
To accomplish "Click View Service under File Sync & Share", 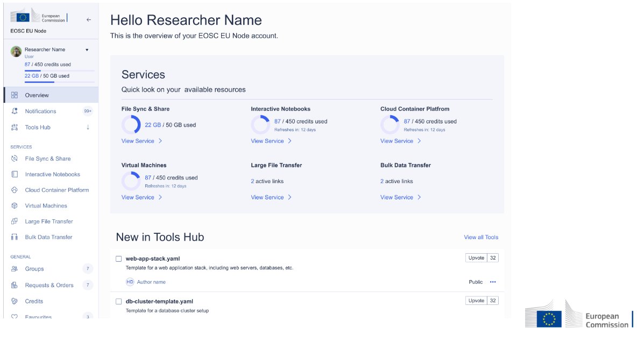I will (138, 141).
